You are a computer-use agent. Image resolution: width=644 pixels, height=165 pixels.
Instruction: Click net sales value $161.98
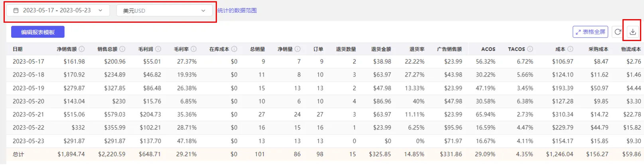click(x=74, y=61)
